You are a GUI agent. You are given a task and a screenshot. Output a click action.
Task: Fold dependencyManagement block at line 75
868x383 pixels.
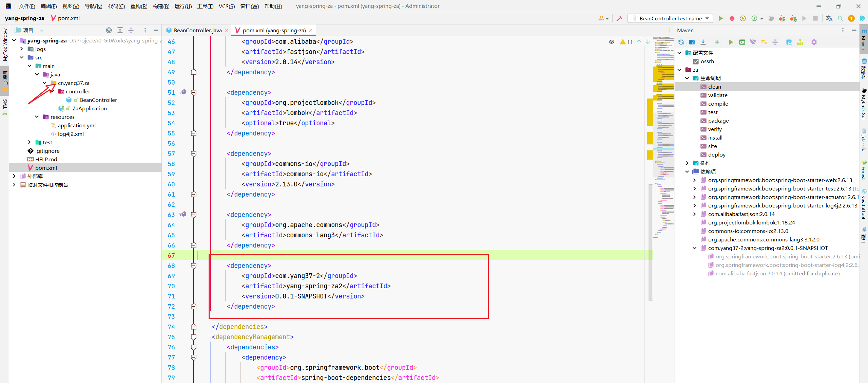click(x=194, y=337)
